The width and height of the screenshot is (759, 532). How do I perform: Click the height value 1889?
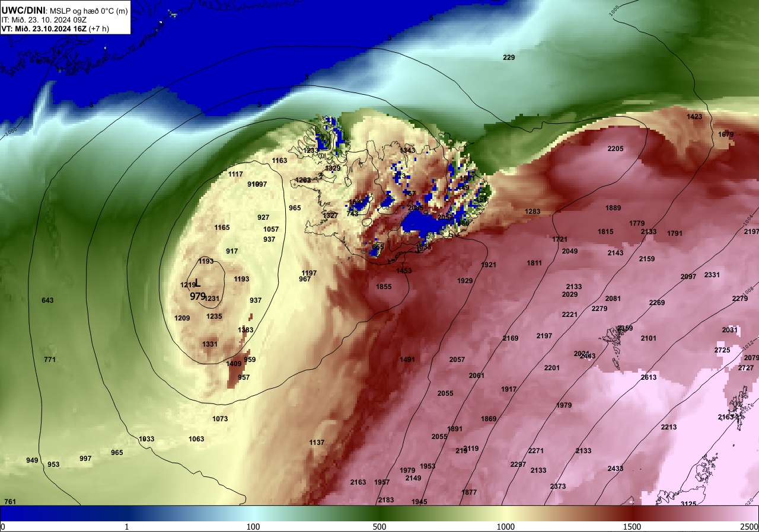click(613, 208)
